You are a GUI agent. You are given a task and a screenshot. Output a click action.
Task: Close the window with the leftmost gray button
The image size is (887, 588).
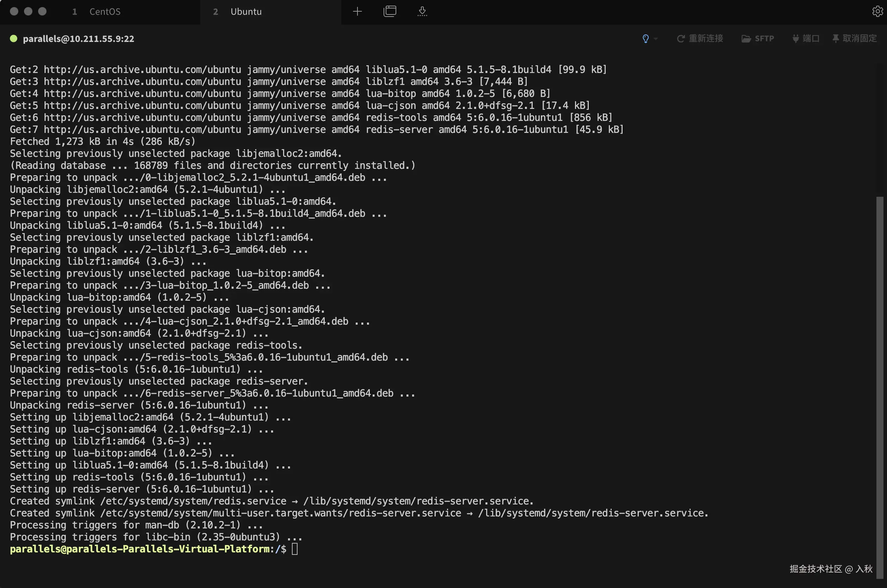click(14, 11)
